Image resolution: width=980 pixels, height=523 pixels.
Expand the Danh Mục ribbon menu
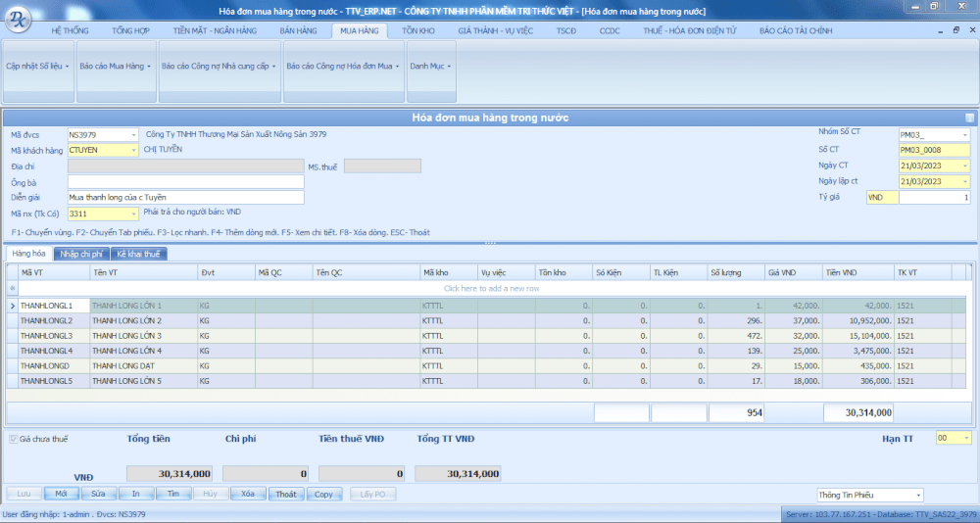point(431,67)
